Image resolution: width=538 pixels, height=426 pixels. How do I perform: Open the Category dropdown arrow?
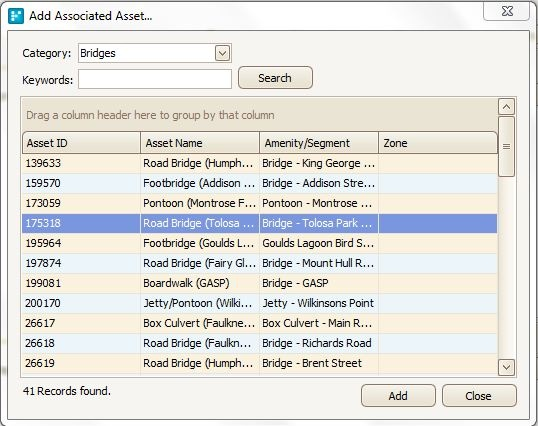pyautogui.click(x=222, y=54)
